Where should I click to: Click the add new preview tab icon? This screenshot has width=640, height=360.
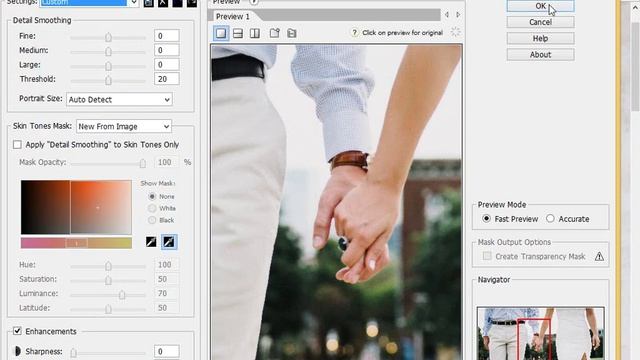coord(274,33)
